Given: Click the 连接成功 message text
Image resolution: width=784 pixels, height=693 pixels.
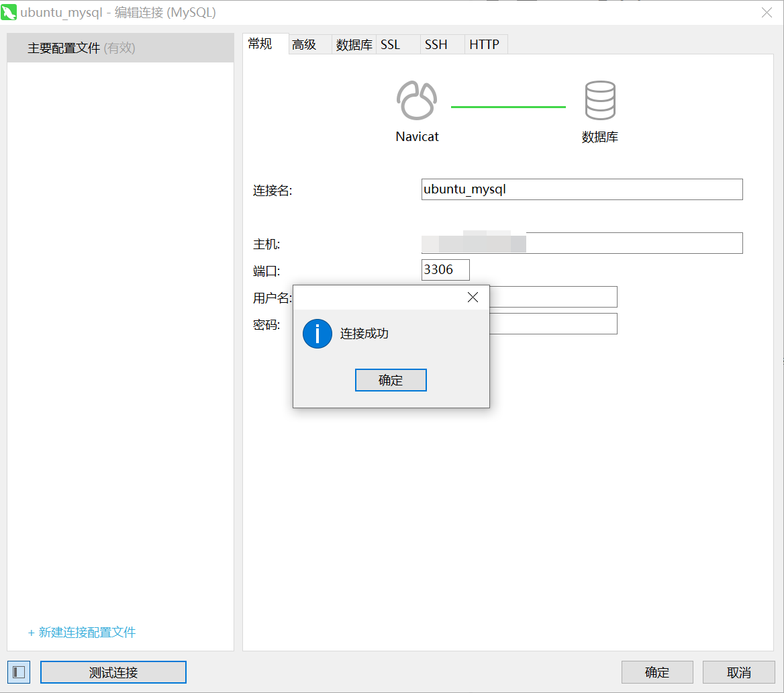Looking at the screenshot, I should click(x=364, y=334).
